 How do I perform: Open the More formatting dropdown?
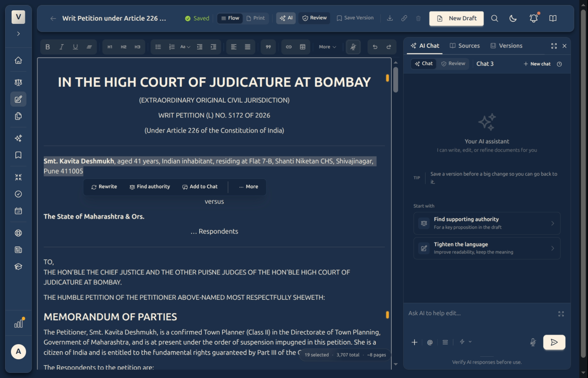coord(327,47)
